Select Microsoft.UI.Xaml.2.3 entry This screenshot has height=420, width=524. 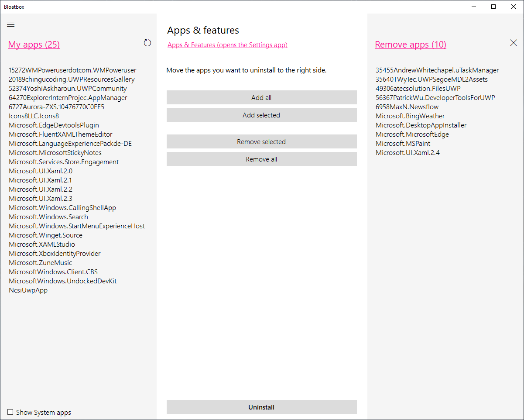pyautogui.click(x=41, y=199)
